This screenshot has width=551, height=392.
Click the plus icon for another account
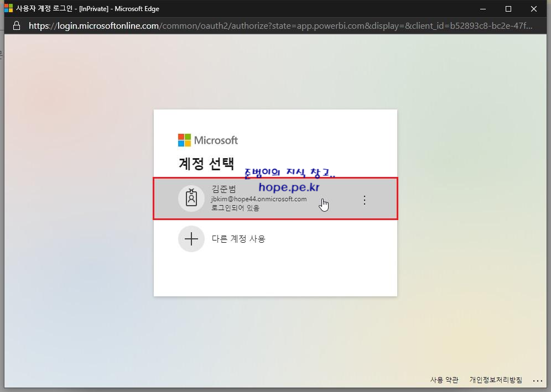pyautogui.click(x=191, y=239)
